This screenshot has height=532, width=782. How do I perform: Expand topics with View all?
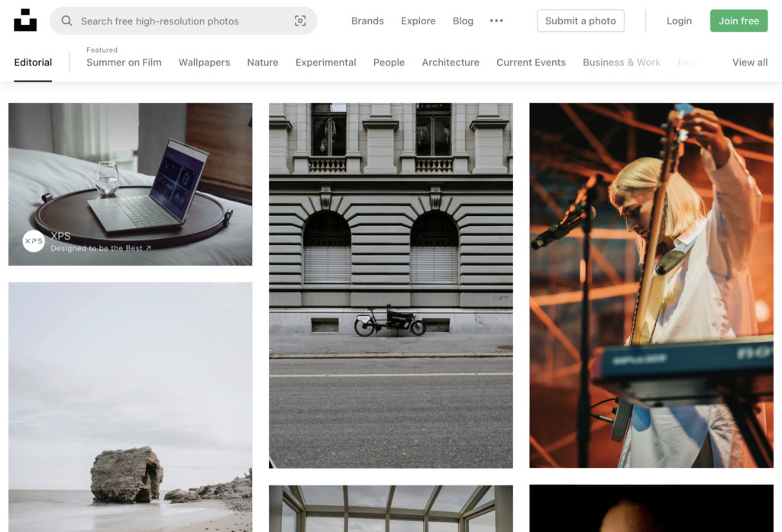(749, 63)
